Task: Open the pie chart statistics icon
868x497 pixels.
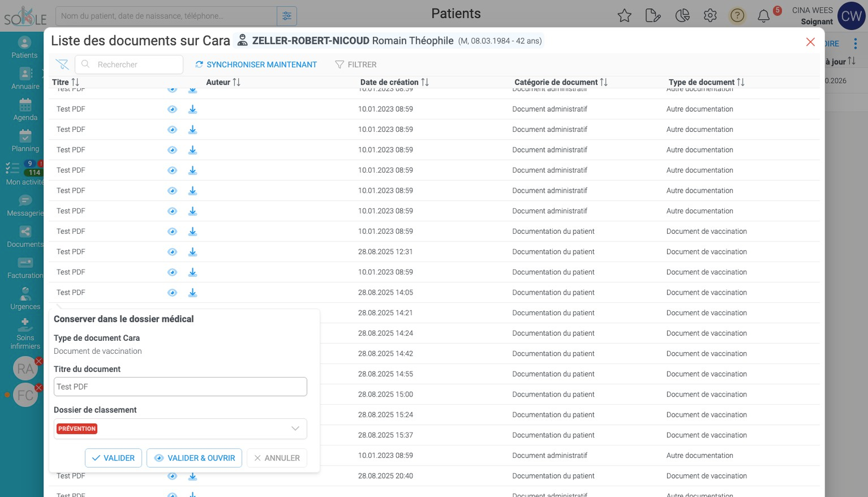Action: coord(682,16)
